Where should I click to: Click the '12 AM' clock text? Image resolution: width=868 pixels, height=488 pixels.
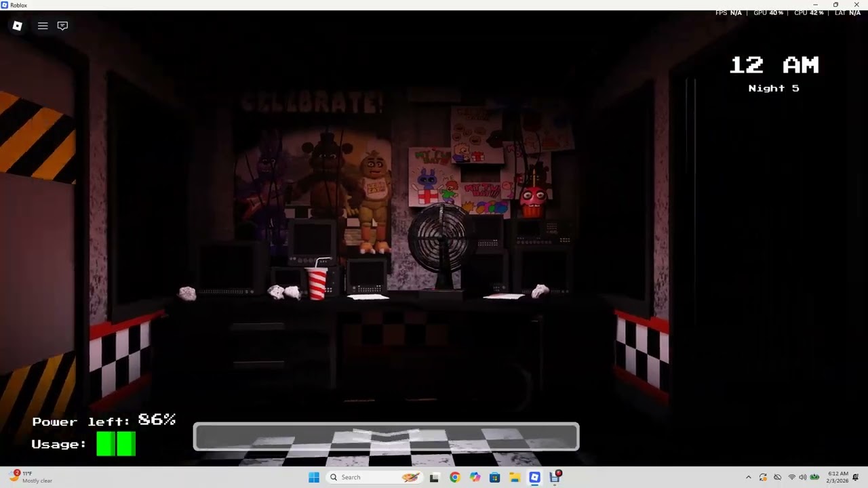click(x=774, y=65)
